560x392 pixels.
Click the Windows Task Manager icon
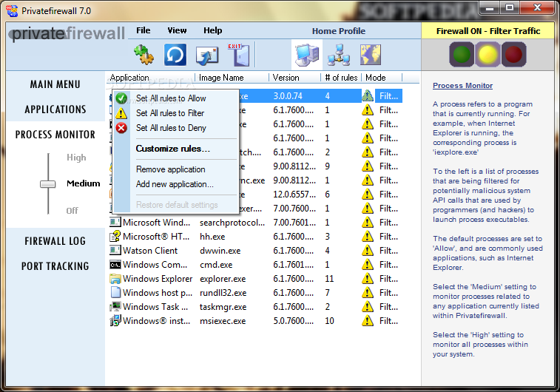pyautogui.click(x=115, y=307)
